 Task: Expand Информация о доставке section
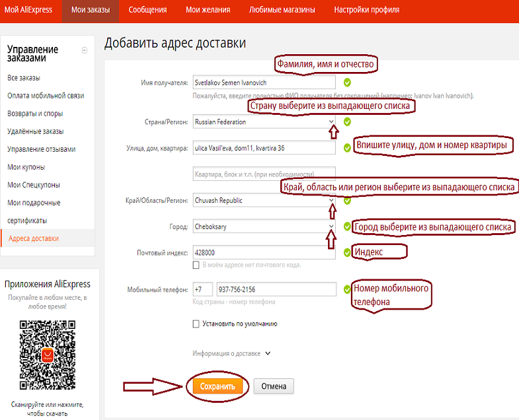coord(231,353)
